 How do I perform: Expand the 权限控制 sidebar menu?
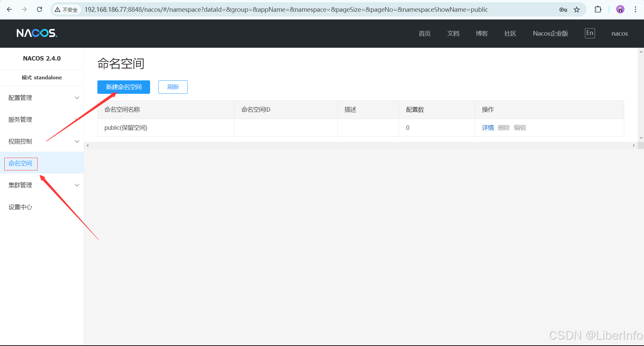coord(42,142)
